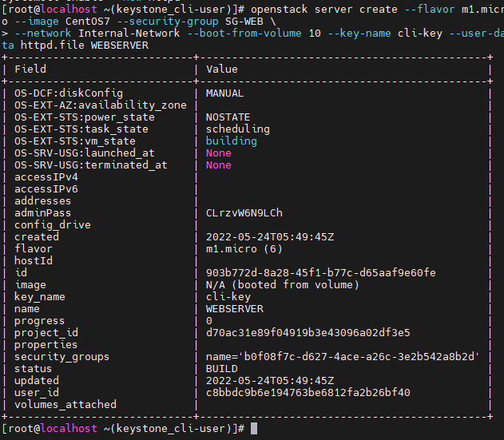Click the 'addresses' field name

(x=43, y=201)
